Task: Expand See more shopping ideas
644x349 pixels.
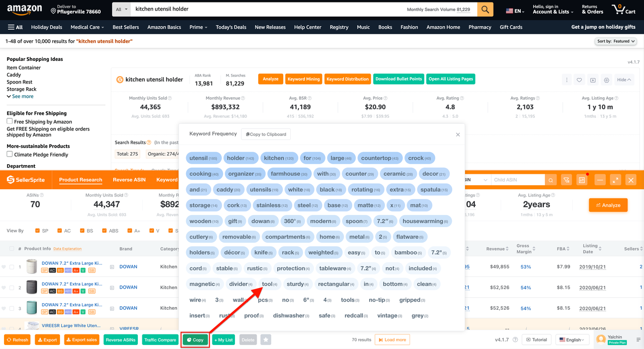Action: [x=20, y=96]
